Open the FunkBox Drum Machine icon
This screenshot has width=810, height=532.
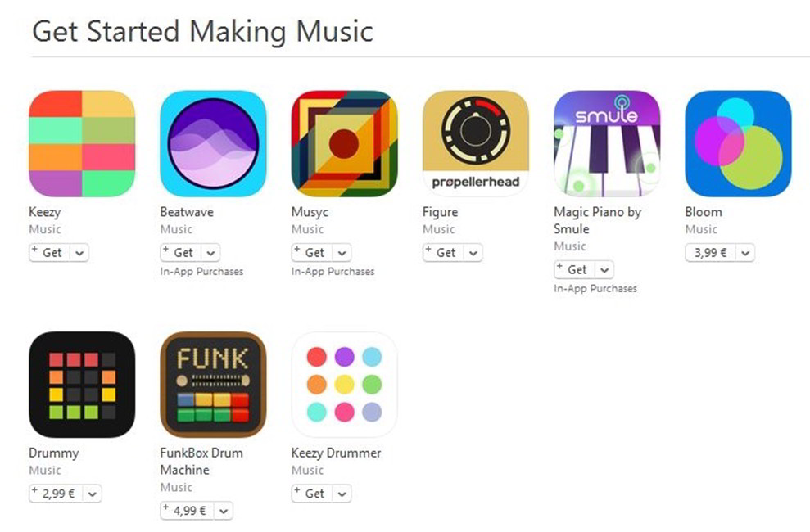click(x=213, y=385)
